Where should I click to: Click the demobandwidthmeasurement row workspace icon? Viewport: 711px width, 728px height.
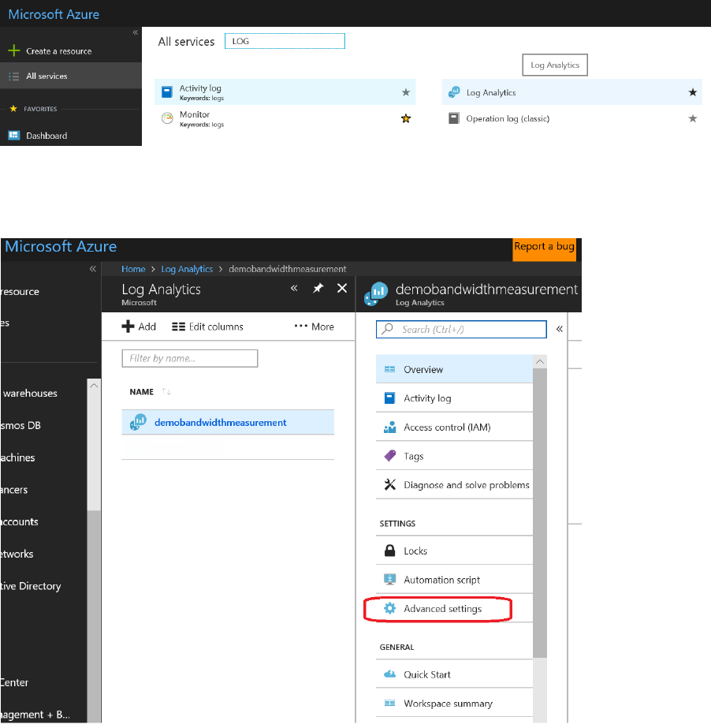138,422
